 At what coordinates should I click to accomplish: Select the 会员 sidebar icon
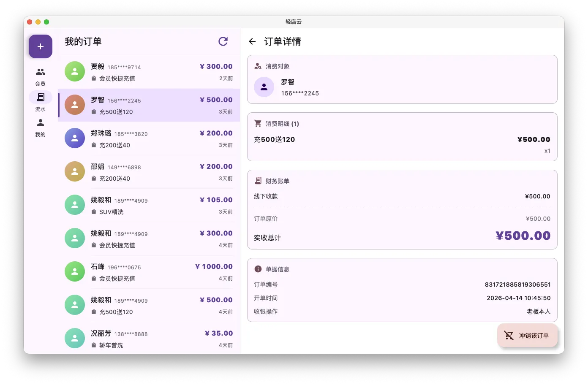pyautogui.click(x=40, y=72)
